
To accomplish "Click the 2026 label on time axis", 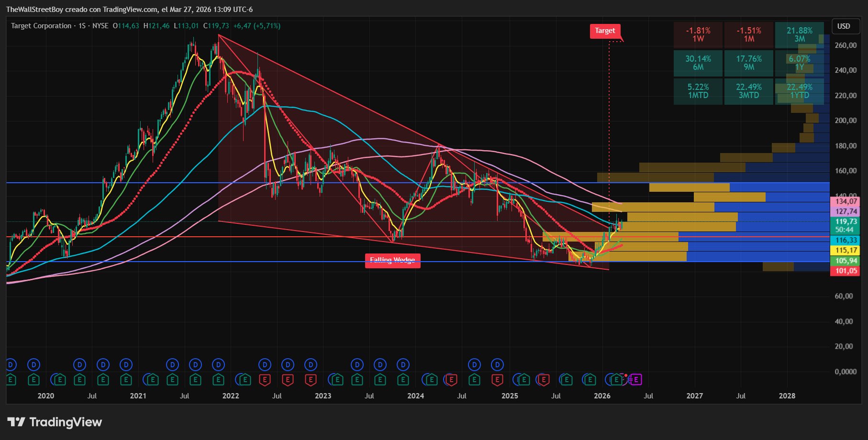I will 602,396.
